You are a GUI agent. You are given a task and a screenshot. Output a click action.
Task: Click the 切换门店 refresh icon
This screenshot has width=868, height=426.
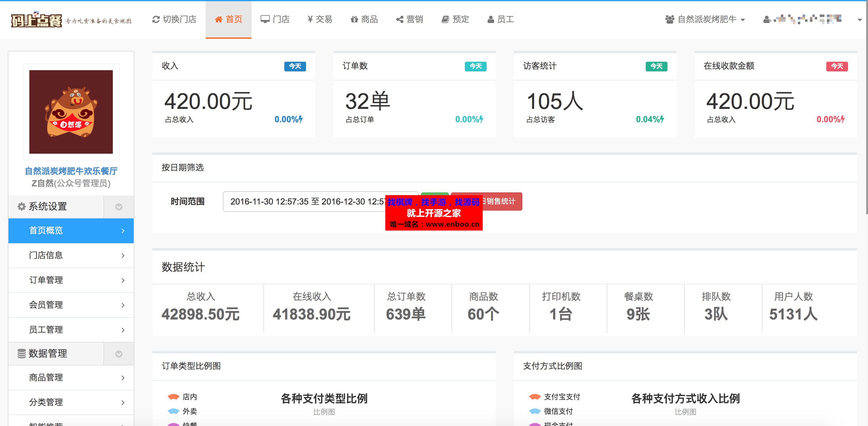[x=156, y=20]
